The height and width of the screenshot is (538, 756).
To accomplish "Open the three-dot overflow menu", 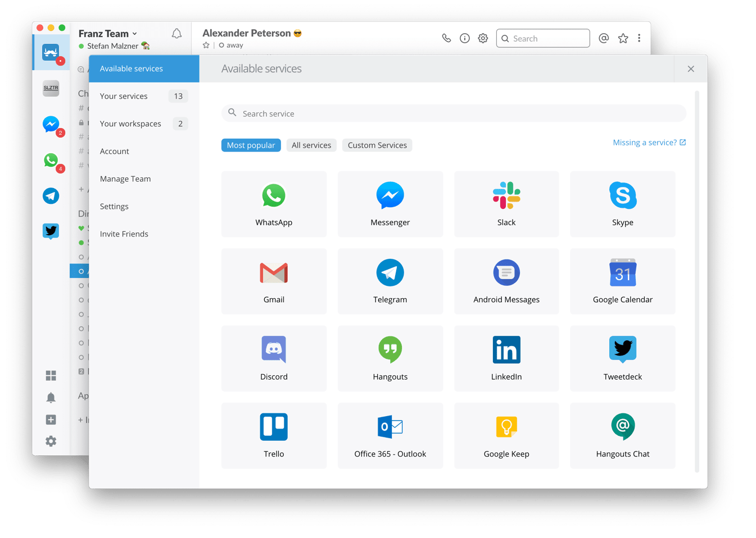I will (639, 38).
